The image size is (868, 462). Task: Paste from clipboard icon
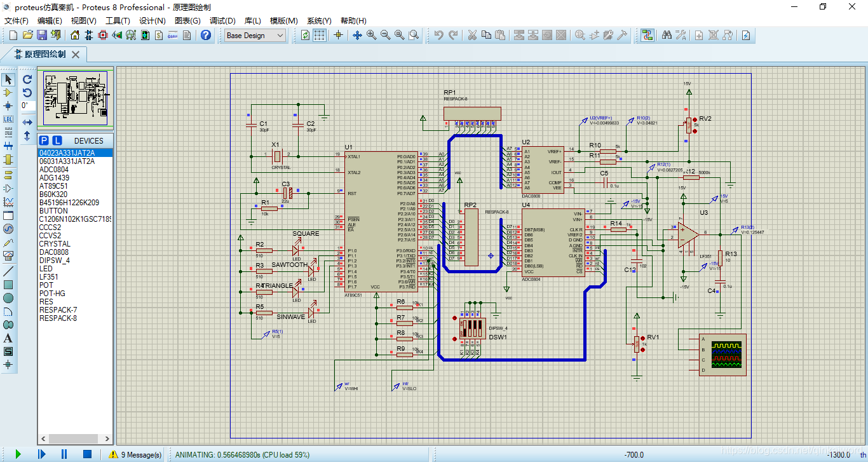tap(500, 36)
